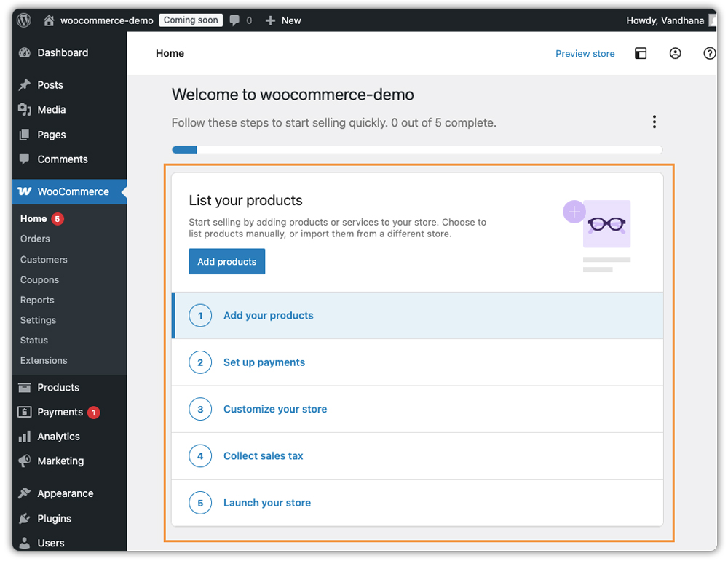Open the three-dot options menu
The height and width of the screenshot is (561, 728).
point(654,122)
